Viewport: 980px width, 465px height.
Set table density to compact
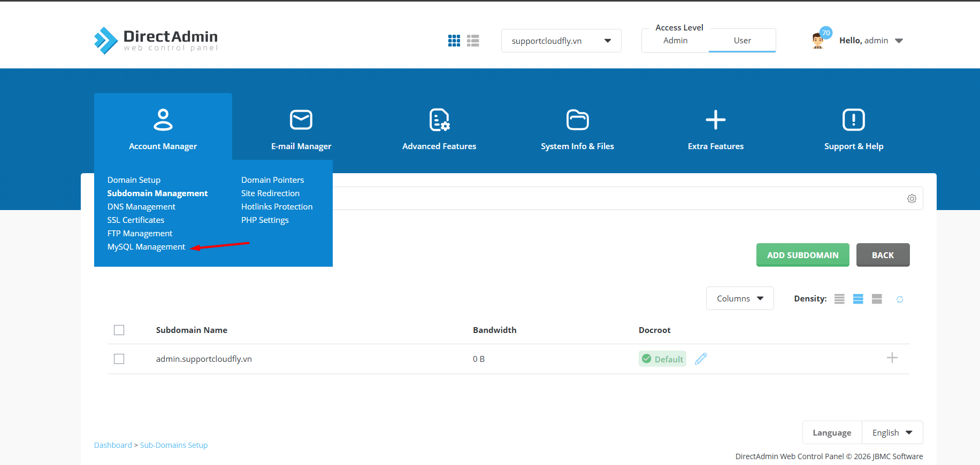point(839,299)
